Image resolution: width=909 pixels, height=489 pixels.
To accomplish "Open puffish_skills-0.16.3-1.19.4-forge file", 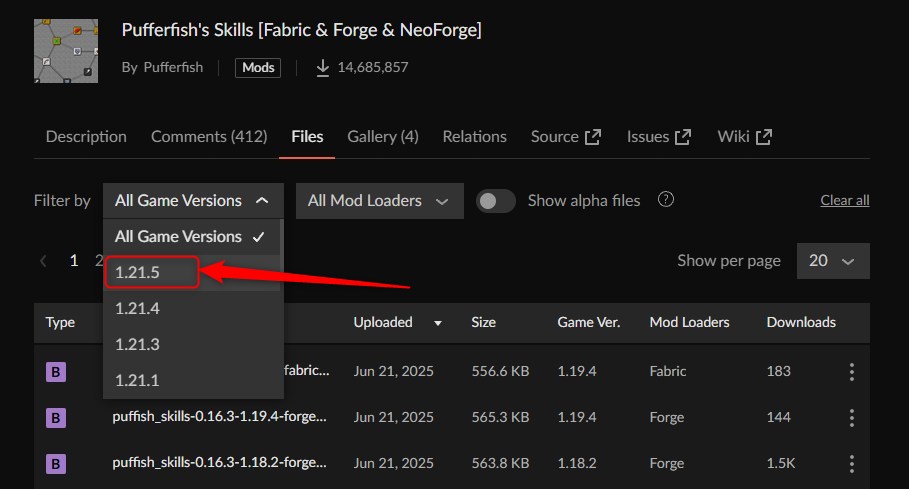I will pyautogui.click(x=219, y=417).
